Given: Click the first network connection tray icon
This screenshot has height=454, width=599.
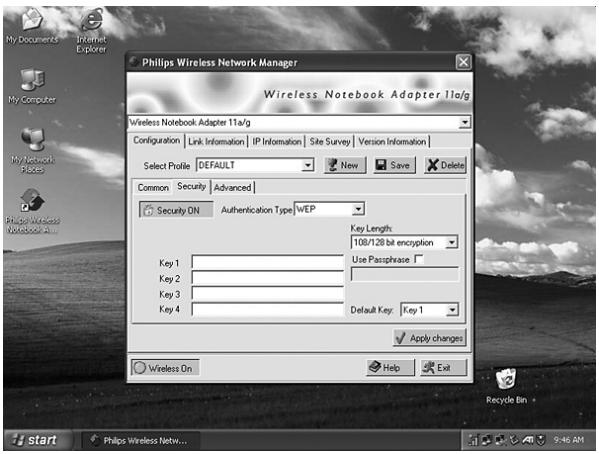Looking at the screenshot, I should [486, 440].
